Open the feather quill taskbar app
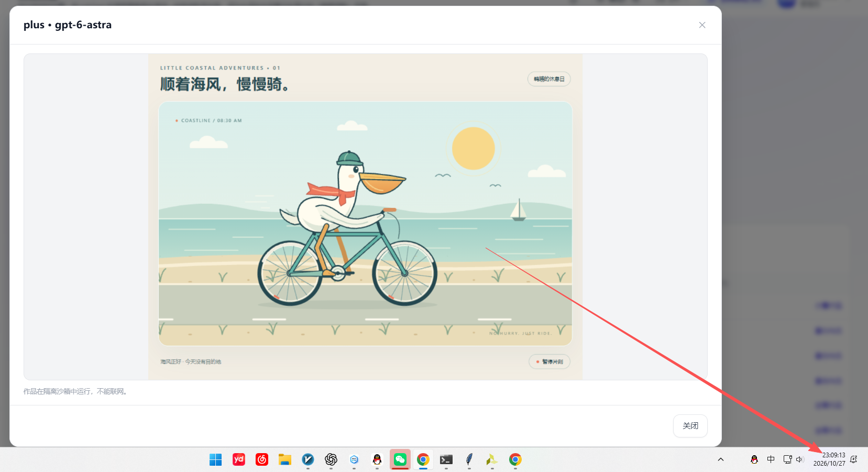 (x=469, y=459)
